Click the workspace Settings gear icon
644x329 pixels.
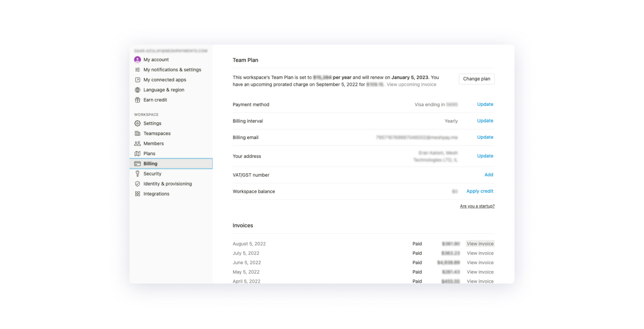point(137,123)
